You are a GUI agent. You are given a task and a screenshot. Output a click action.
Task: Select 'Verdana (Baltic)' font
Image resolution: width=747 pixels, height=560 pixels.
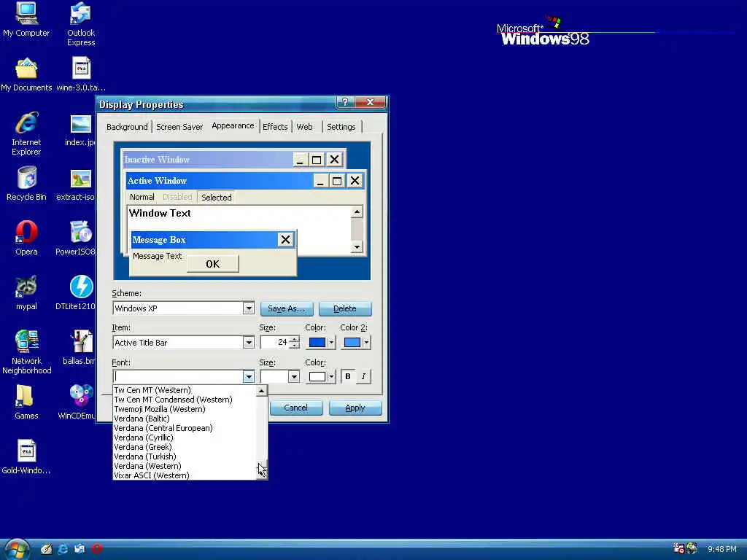(185, 419)
